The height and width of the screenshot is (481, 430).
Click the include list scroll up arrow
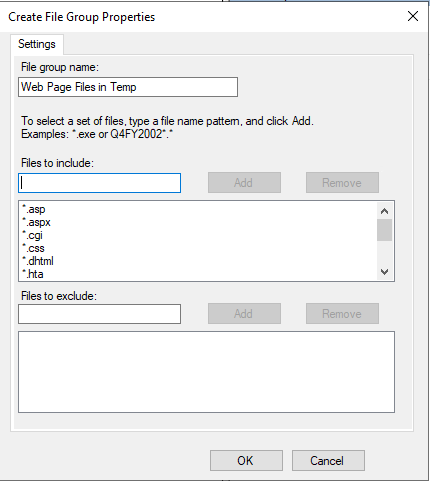[x=384, y=211]
